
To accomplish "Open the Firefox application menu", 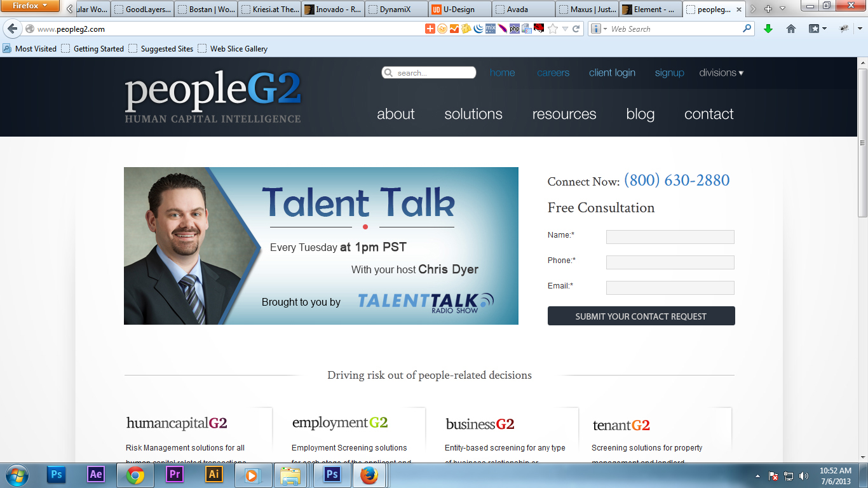I will [30, 6].
